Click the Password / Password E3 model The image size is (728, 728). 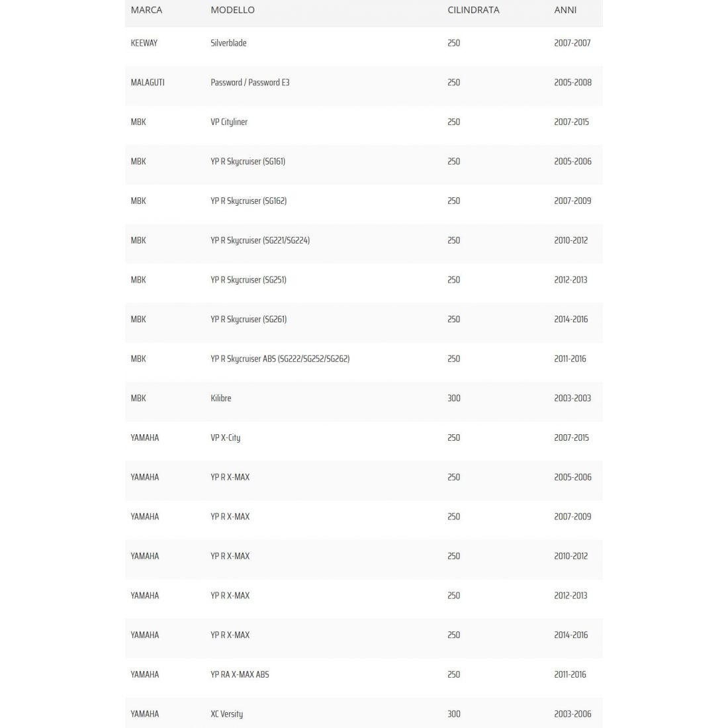[250, 83]
